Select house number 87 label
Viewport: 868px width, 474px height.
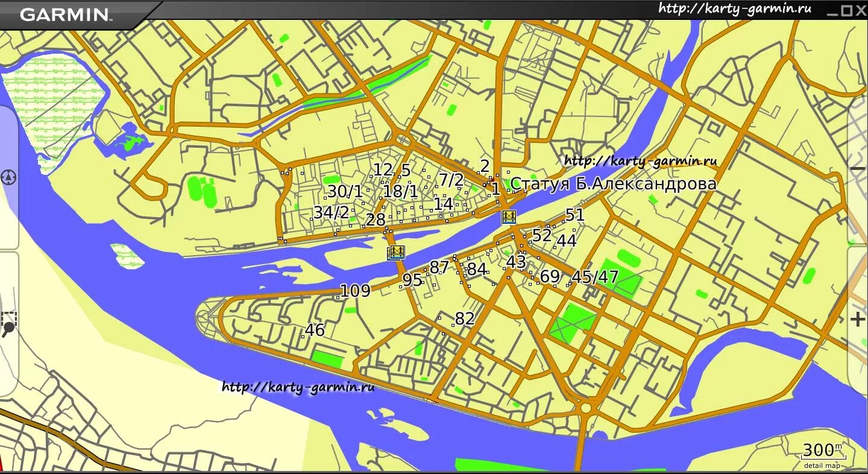(x=439, y=267)
